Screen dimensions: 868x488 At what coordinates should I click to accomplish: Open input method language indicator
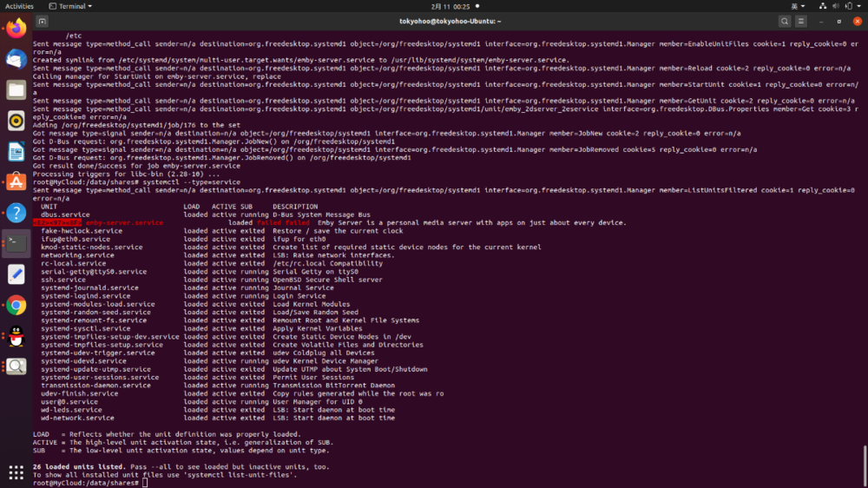pos(797,6)
